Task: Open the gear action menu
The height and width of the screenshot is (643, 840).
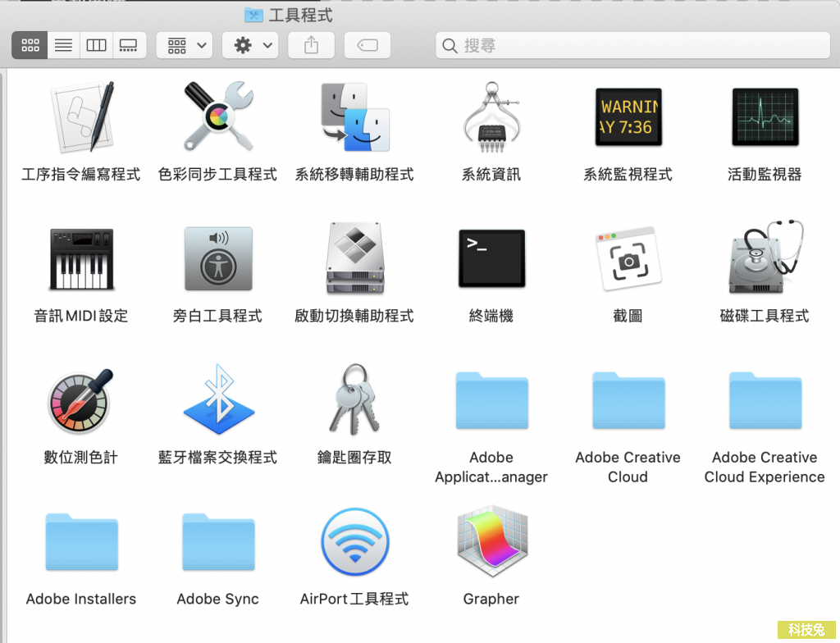Action: point(249,45)
